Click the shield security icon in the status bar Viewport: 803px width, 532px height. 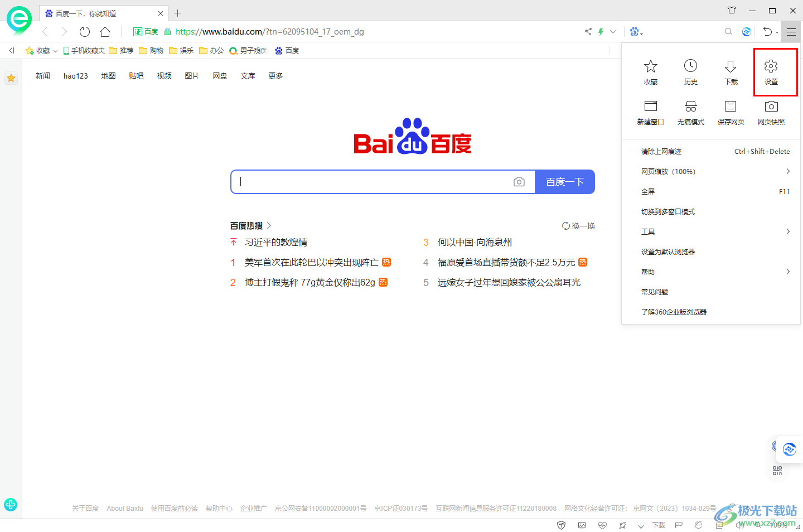562,525
